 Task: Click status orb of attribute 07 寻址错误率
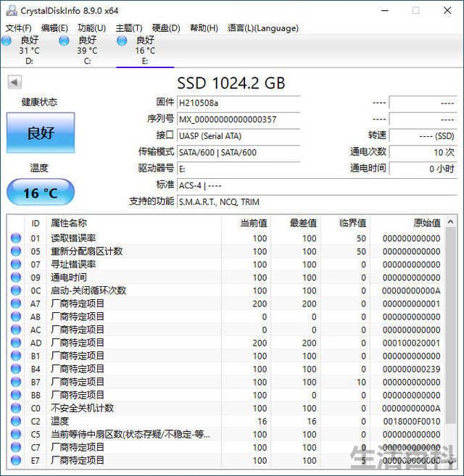click(16, 264)
